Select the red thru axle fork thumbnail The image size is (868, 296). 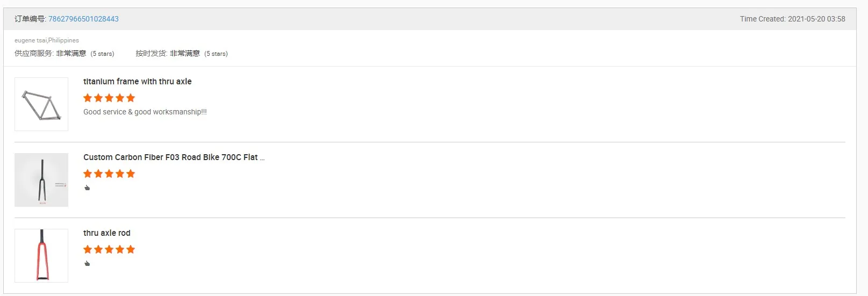[x=41, y=256]
